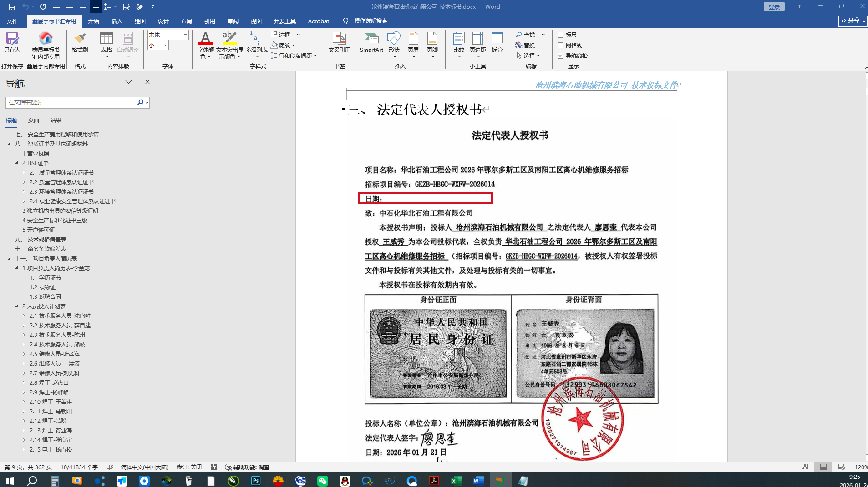
Task: Open Photoshop from the taskbar
Action: pos(256,481)
